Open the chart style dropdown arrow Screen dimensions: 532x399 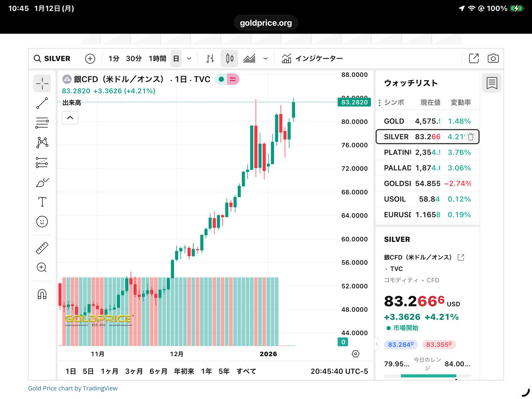[x=266, y=59]
